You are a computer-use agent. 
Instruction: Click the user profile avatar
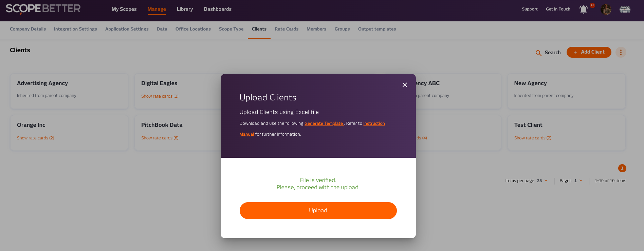point(606,9)
